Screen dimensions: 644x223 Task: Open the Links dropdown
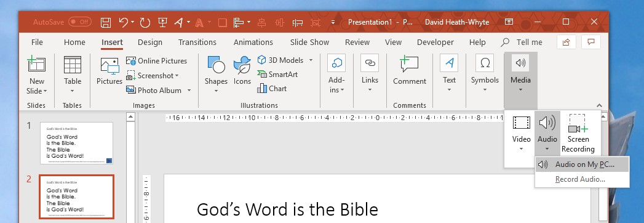(x=370, y=74)
